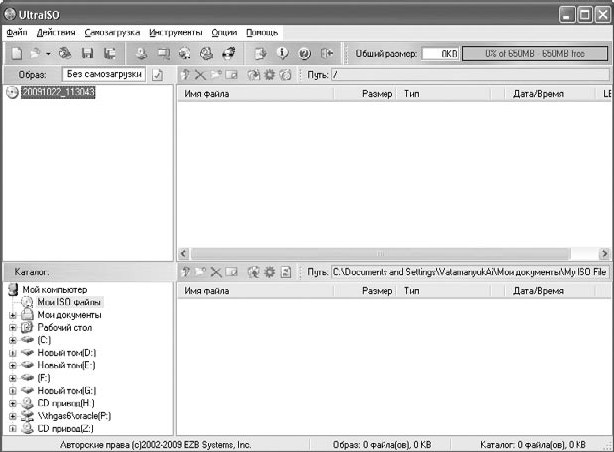Click the New image toolbar icon

tap(17, 53)
